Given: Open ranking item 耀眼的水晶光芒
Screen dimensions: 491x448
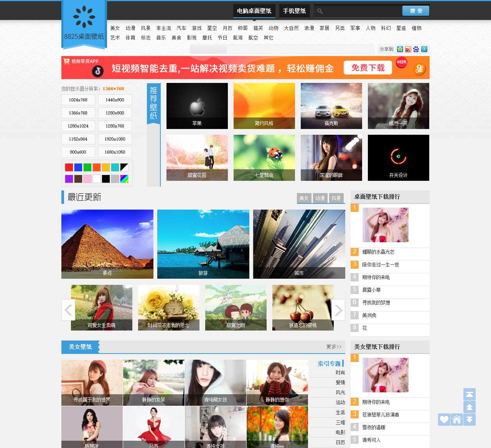Looking at the screenshot, I should (378, 252).
